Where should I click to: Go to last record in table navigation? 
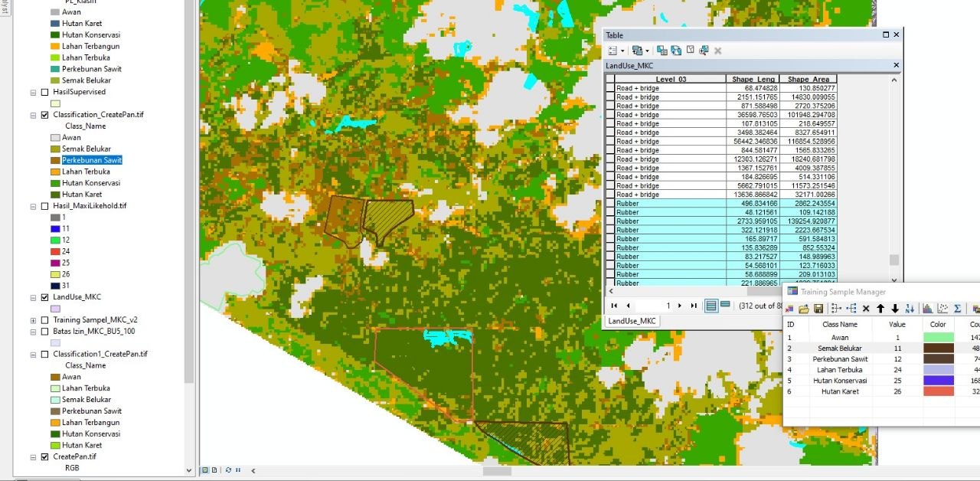pos(694,306)
